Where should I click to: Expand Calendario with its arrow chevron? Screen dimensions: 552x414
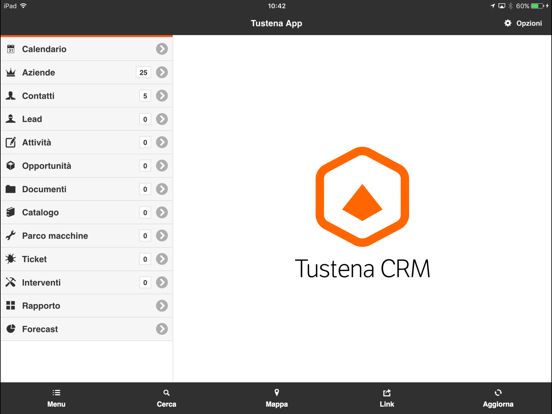coord(162,49)
